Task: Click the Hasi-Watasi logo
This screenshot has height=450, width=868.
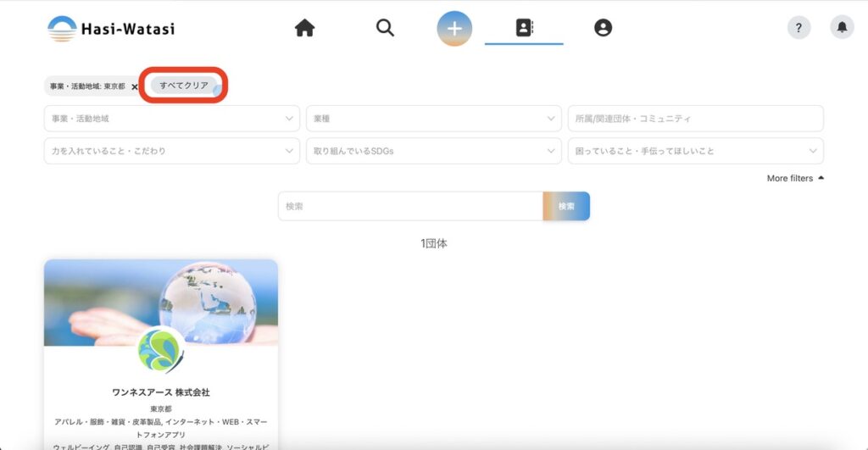Action: (x=111, y=29)
